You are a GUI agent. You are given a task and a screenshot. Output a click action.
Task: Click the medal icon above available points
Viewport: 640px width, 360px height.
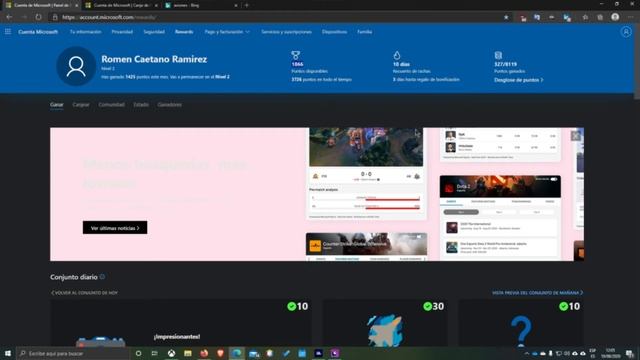tap(296, 55)
